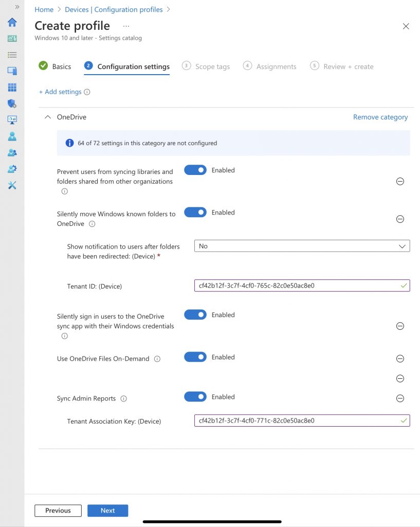Remove the Silently move known folders setting
The height and width of the screenshot is (527, 420).
pyautogui.click(x=400, y=219)
